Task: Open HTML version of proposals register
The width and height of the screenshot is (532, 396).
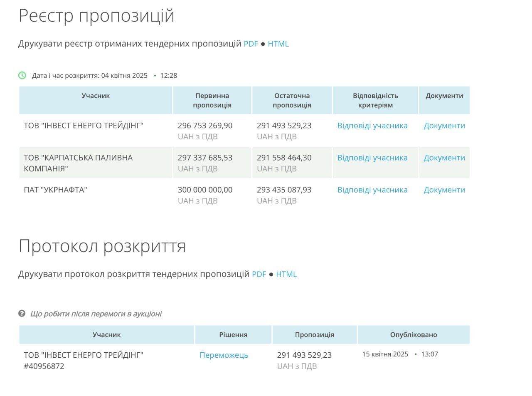Action: tap(278, 44)
